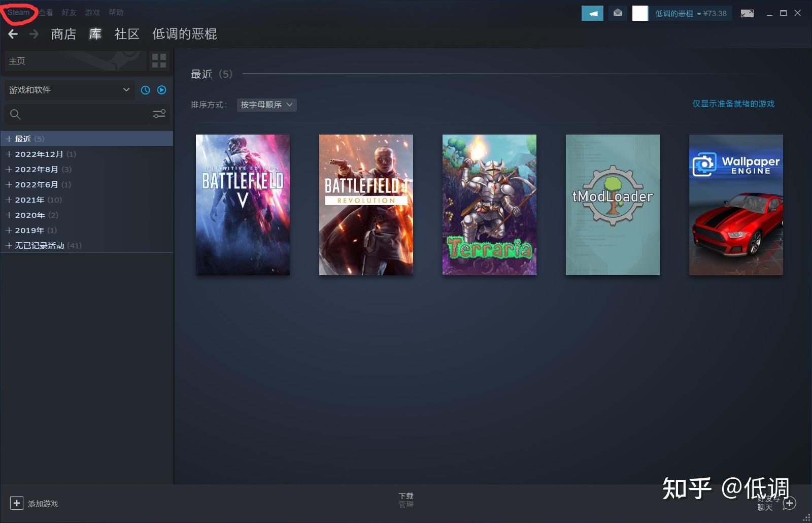The width and height of the screenshot is (812, 523).
Task: Click the back navigation arrow
Action: 12,34
